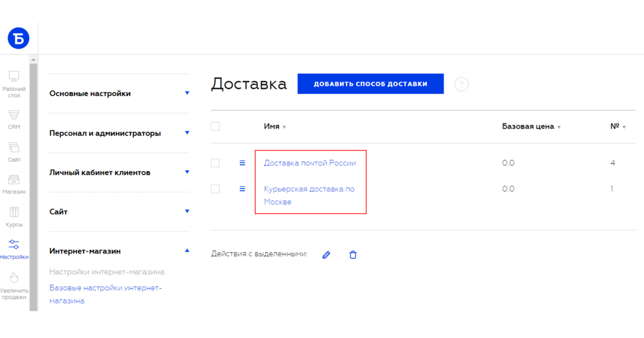
Task: Select Настройки интернет-магазина menu item
Action: (x=107, y=272)
